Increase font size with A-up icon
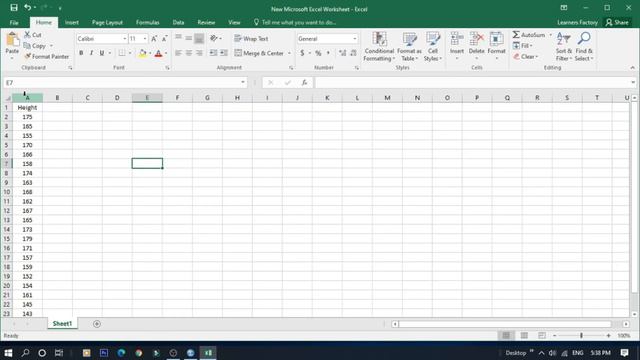Screen dimensions: 640x360 [154, 39]
